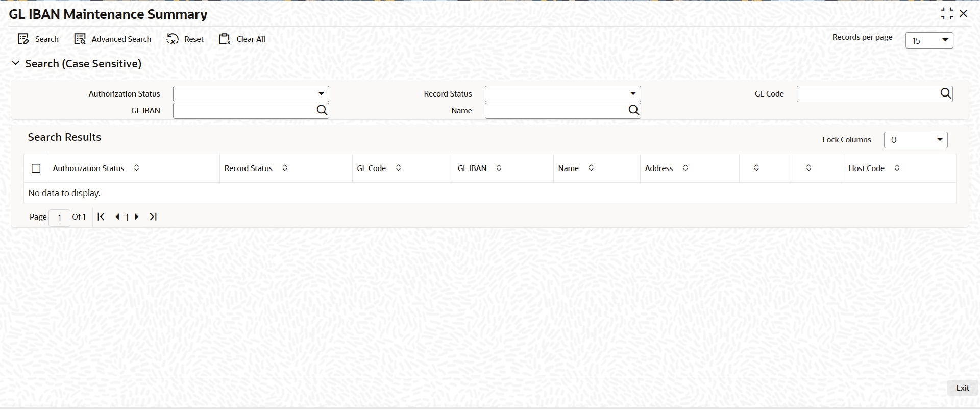Go to the previous results page
Viewport: 980px width, 410px height.
tap(117, 217)
